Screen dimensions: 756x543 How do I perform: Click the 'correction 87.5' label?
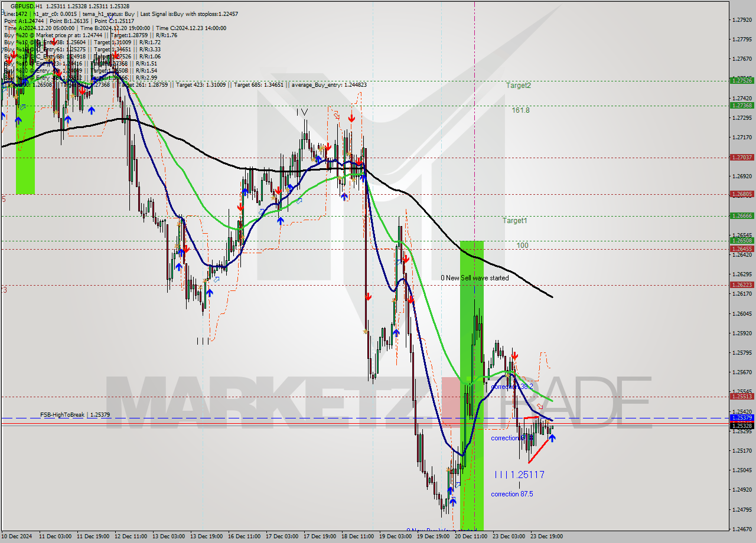coord(512,494)
